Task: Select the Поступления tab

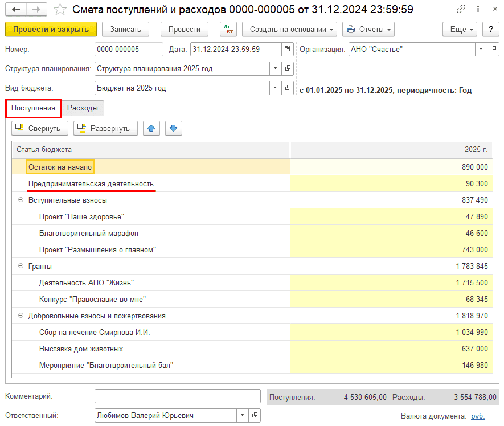Action: coord(34,108)
